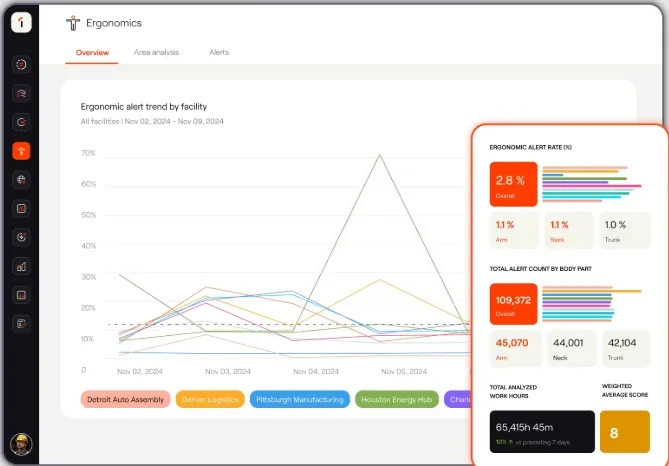
Task: Click the 'WEIGHTED AVERAGE SCORE' label
Action: pyautogui.click(x=625, y=390)
